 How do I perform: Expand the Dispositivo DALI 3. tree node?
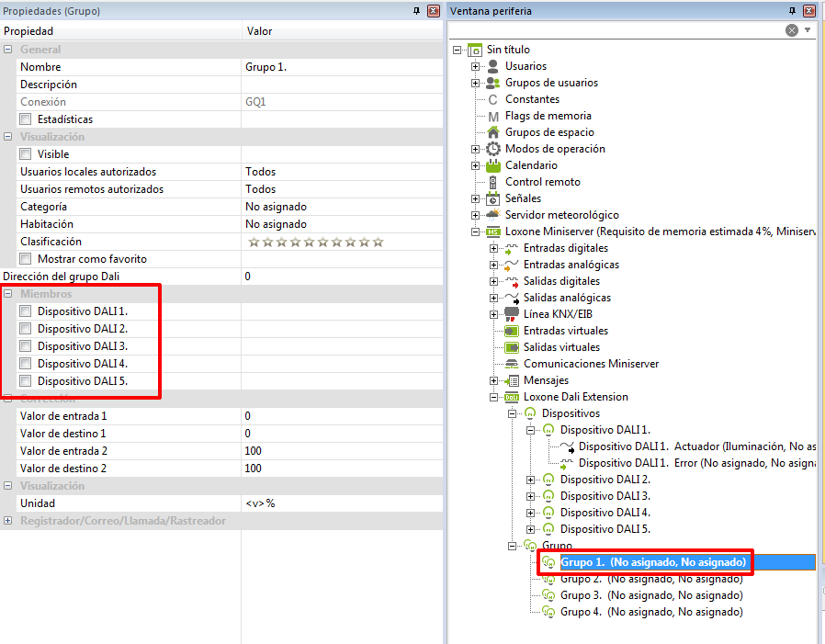531,496
